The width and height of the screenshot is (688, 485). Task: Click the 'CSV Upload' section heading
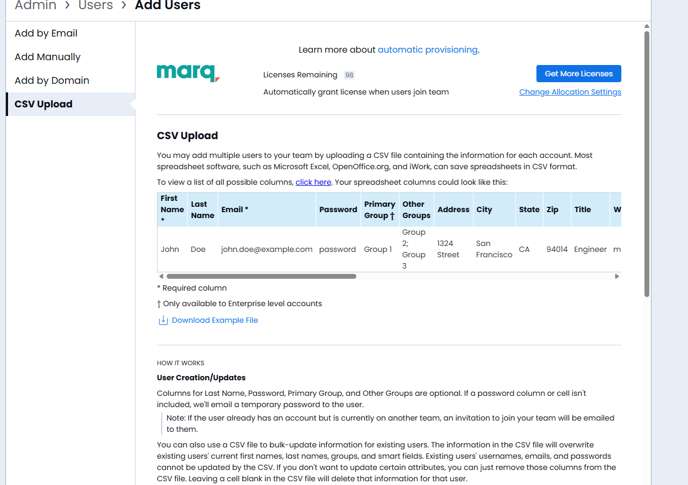[x=187, y=136]
